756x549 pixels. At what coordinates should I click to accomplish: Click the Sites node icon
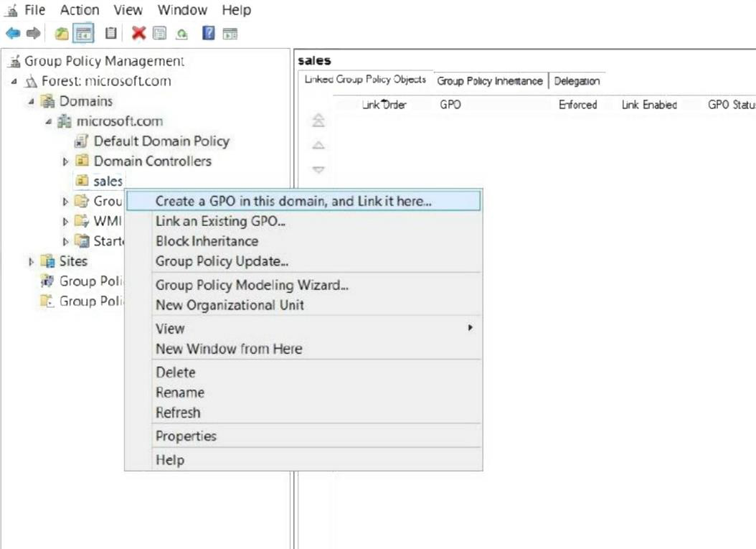click(48, 261)
